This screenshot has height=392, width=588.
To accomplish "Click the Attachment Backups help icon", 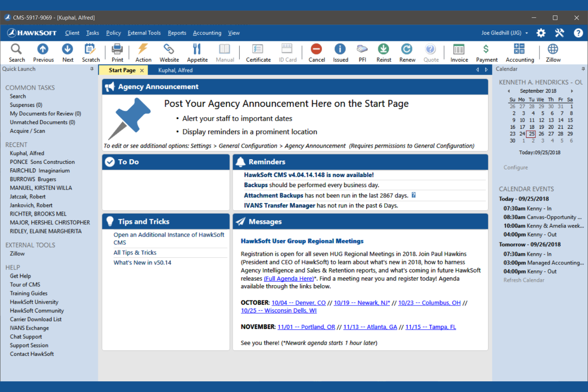I will tap(414, 195).
